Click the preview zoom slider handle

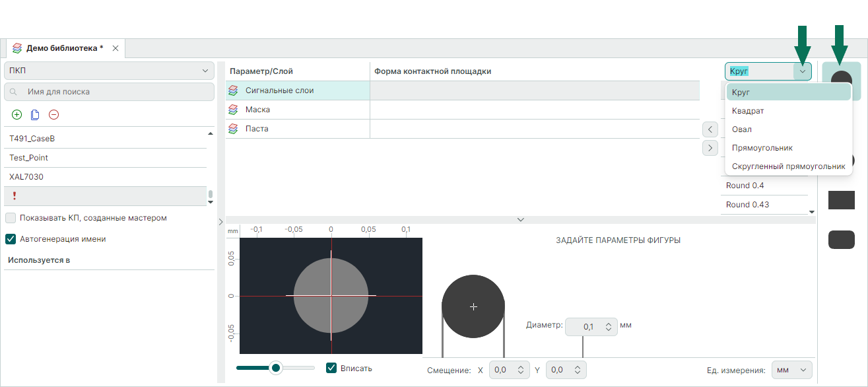[x=276, y=368]
